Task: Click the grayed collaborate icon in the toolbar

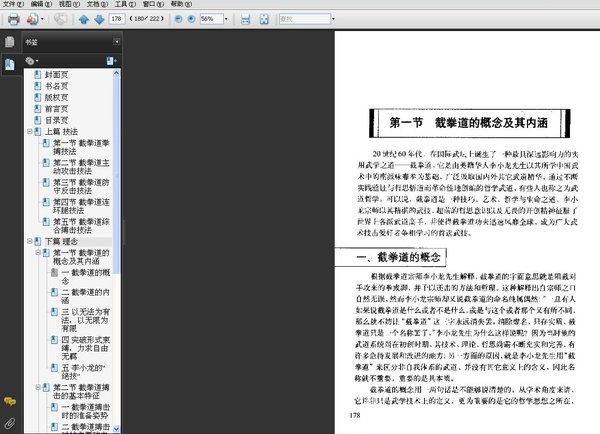Action: 60,19
